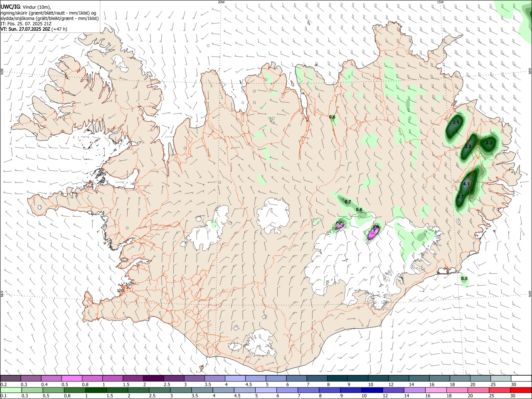Viewport: 532px width, 399px height.
Task: Pick the light grey upper swatch between 25 and 30
Action: coord(501,378)
